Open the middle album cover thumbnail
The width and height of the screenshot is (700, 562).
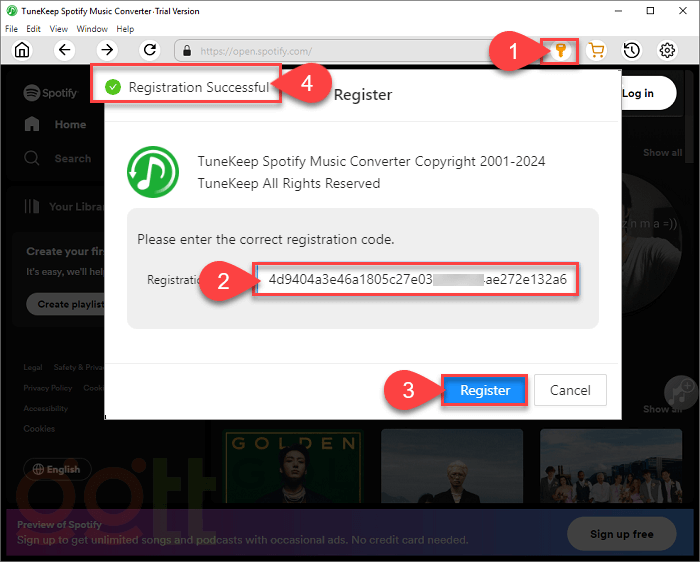pyautogui.click(x=452, y=466)
